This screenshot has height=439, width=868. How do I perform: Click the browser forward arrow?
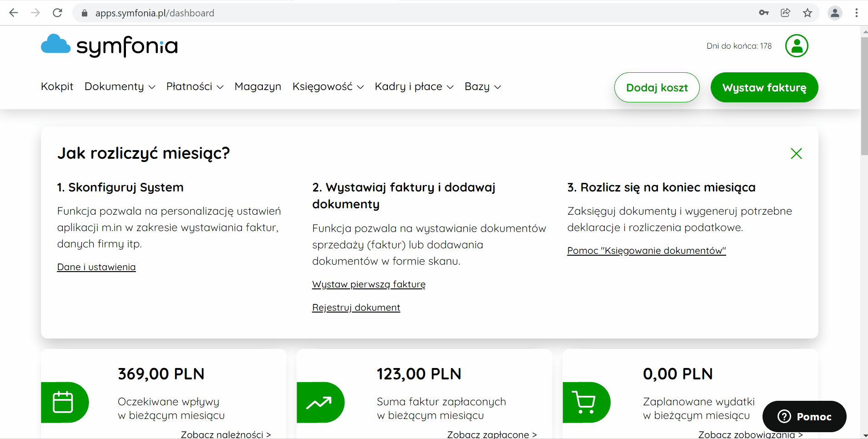coord(35,13)
